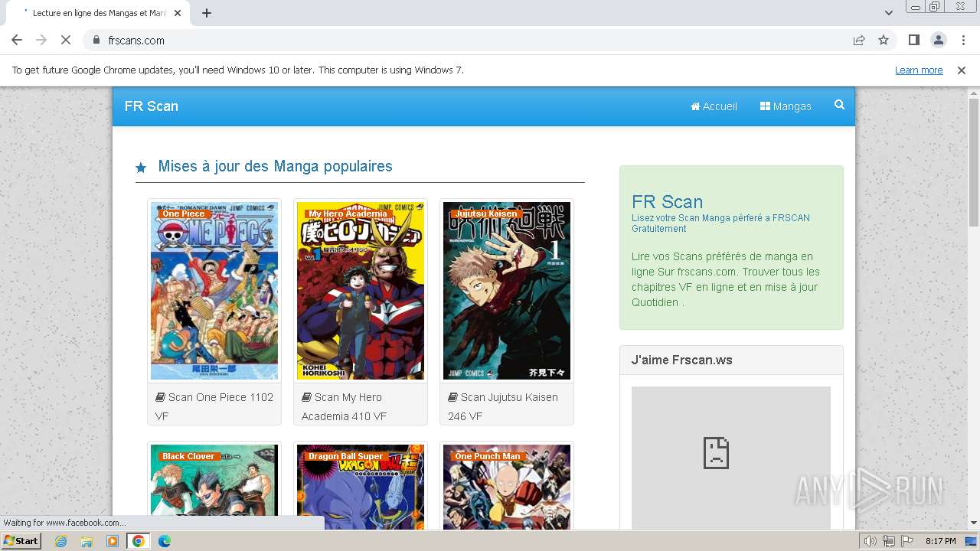Click the show desktop button in the taskbar

click(x=971, y=541)
